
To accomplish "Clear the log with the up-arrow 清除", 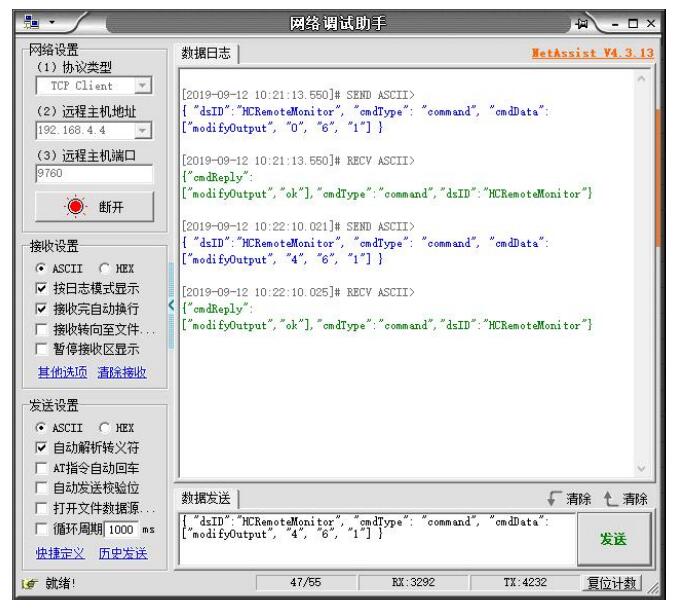I will pyautogui.click(x=625, y=499).
